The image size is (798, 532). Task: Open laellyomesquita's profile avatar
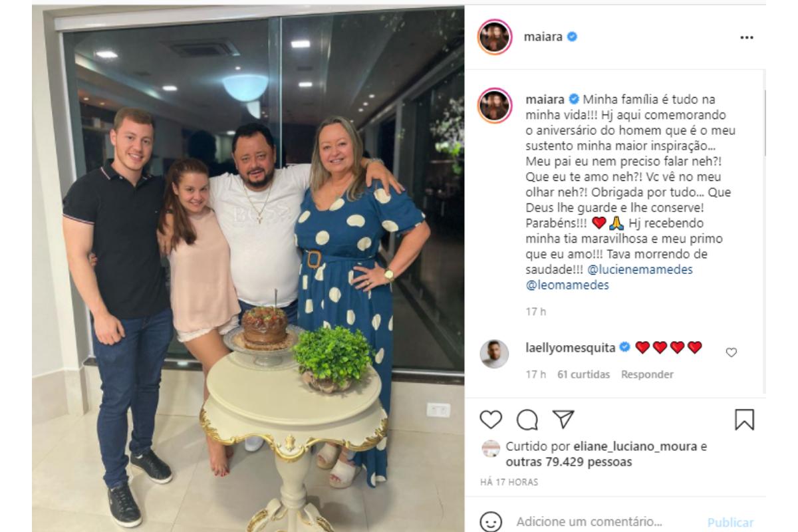[494, 354]
